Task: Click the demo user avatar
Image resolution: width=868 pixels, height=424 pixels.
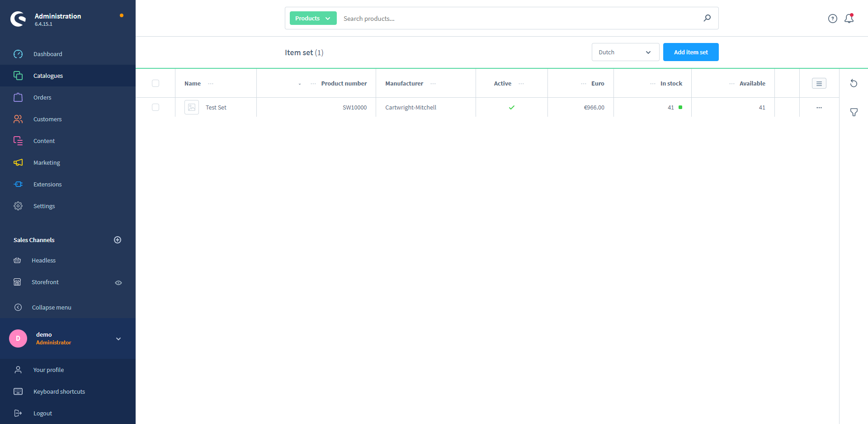Action: pyautogui.click(x=18, y=338)
